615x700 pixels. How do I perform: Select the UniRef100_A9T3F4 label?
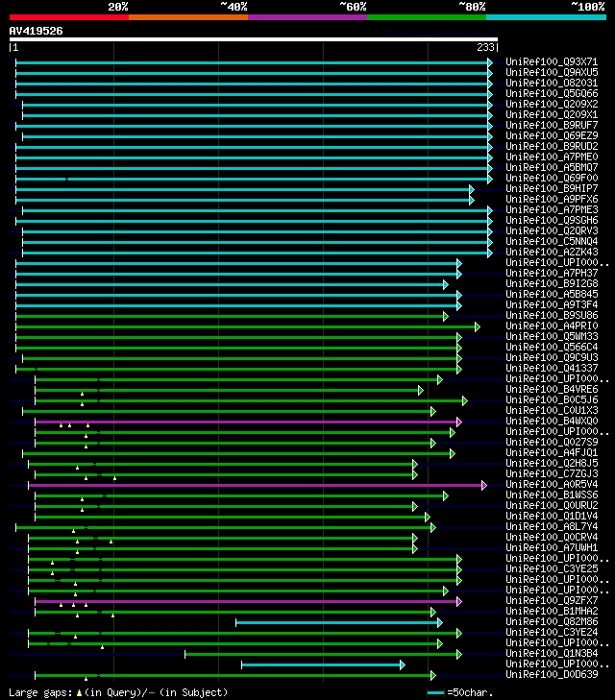coord(552,305)
